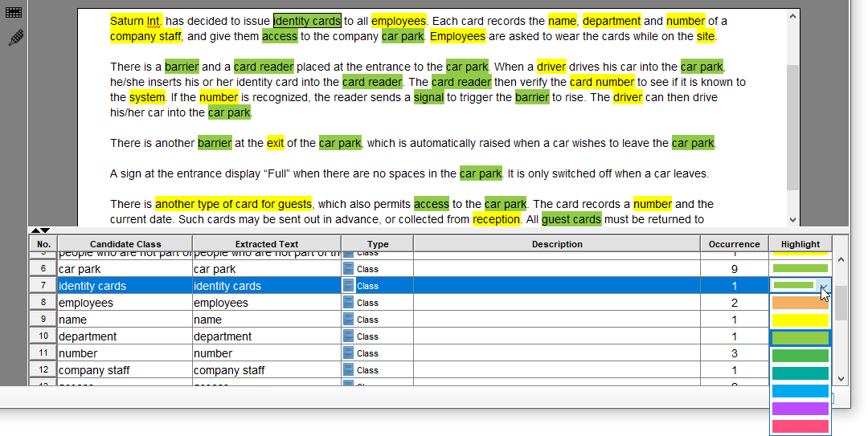
Task: Click the Occurrence column header
Action: click(x=734, y=244)
